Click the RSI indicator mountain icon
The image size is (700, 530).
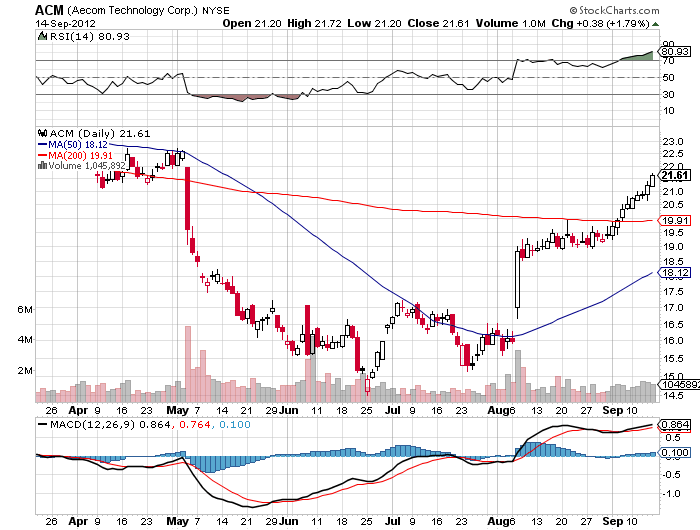pos(42,36)
